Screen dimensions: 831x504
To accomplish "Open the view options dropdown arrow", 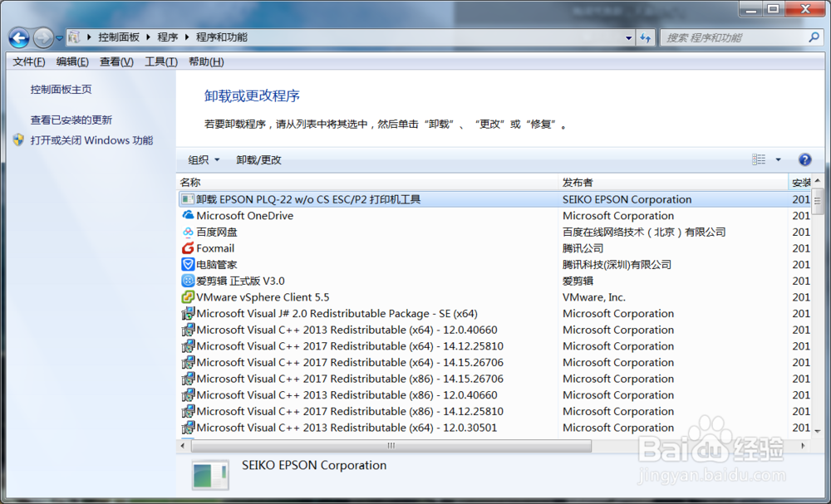I will tap(778, 159).
